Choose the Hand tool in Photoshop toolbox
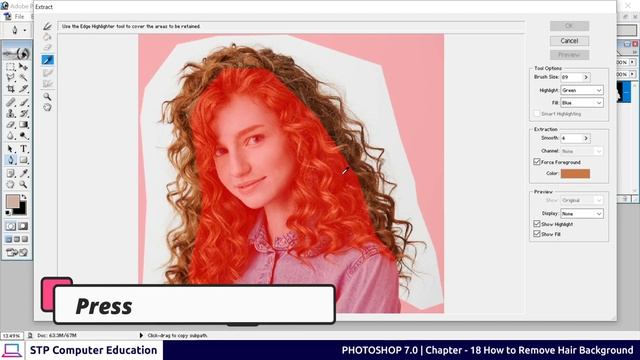 (x=11, y=184)
